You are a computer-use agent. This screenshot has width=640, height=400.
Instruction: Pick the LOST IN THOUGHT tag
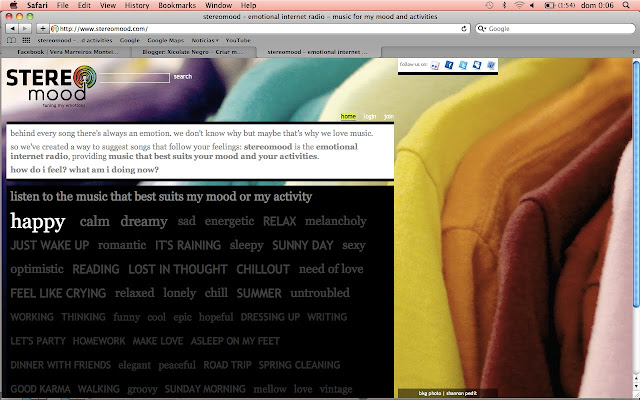(178, 269)
